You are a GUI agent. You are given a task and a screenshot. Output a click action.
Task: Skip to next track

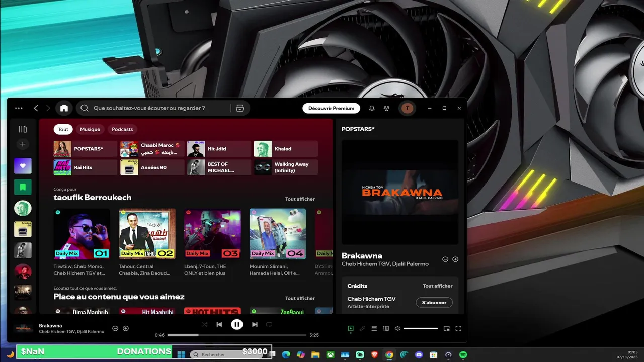point(255,325)
